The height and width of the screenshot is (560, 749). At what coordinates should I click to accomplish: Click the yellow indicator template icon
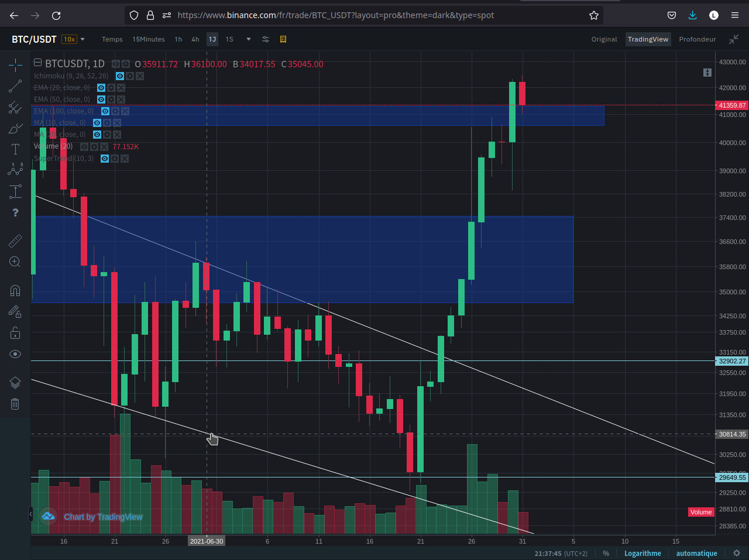[283, 39]
